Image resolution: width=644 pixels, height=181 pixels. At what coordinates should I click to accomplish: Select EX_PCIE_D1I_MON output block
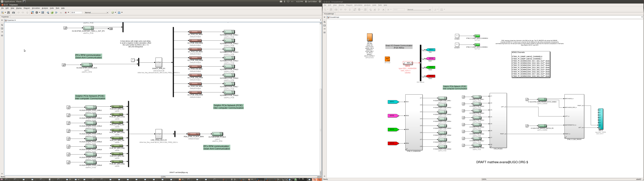195,32
